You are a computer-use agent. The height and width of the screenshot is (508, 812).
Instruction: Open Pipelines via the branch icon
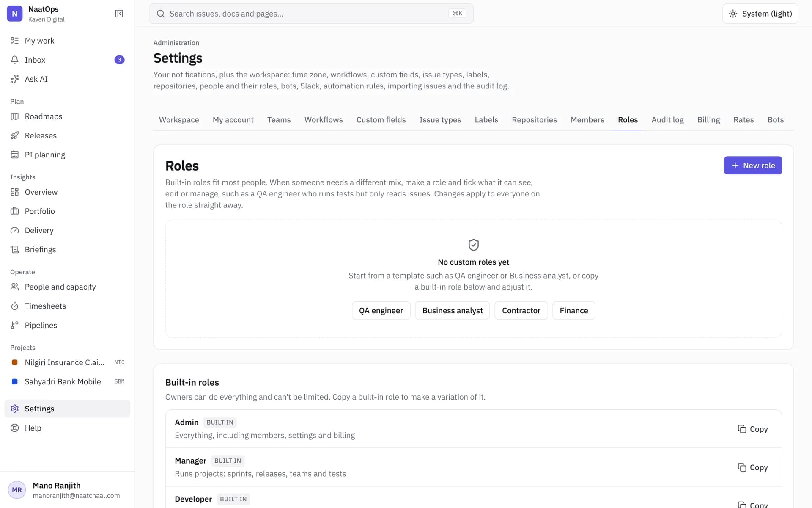click(x=15, y=325)
